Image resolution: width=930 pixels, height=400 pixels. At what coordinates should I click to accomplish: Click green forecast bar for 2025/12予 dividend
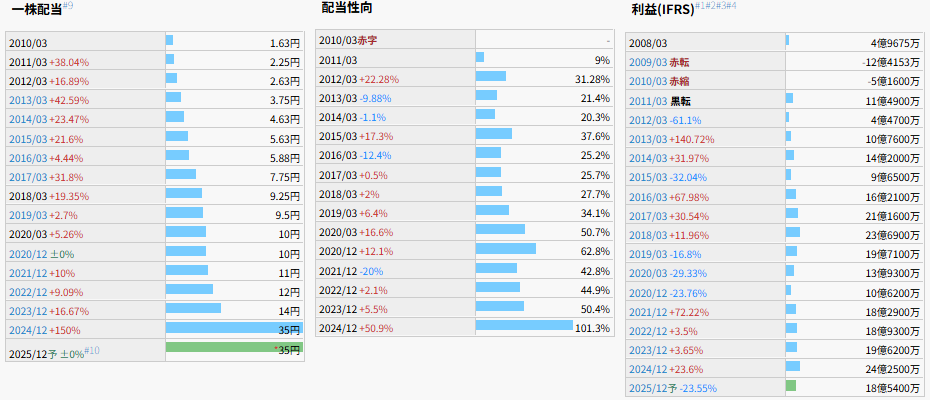pyautogui.click(x=233, y=347)
